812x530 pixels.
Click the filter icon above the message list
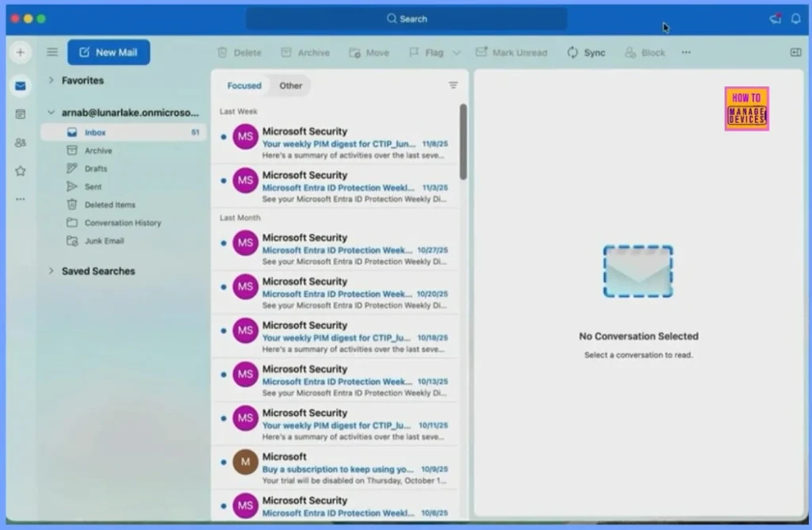pyautogui.click(x=453, y=85)
